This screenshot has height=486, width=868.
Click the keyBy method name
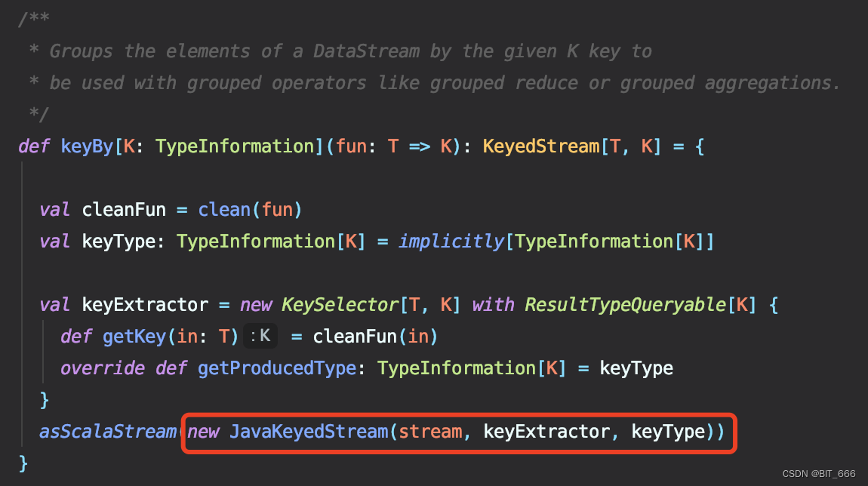tap(87, 146)
